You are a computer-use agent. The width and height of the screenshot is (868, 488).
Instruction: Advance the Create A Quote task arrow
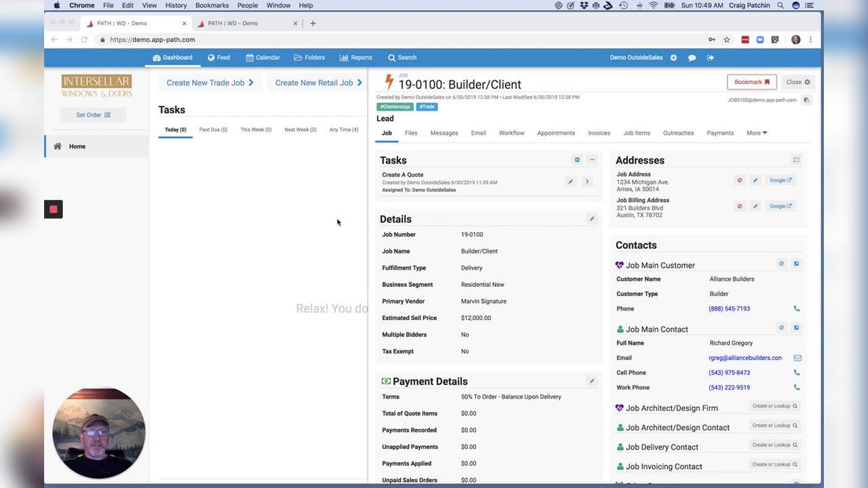tap(587, 182)
